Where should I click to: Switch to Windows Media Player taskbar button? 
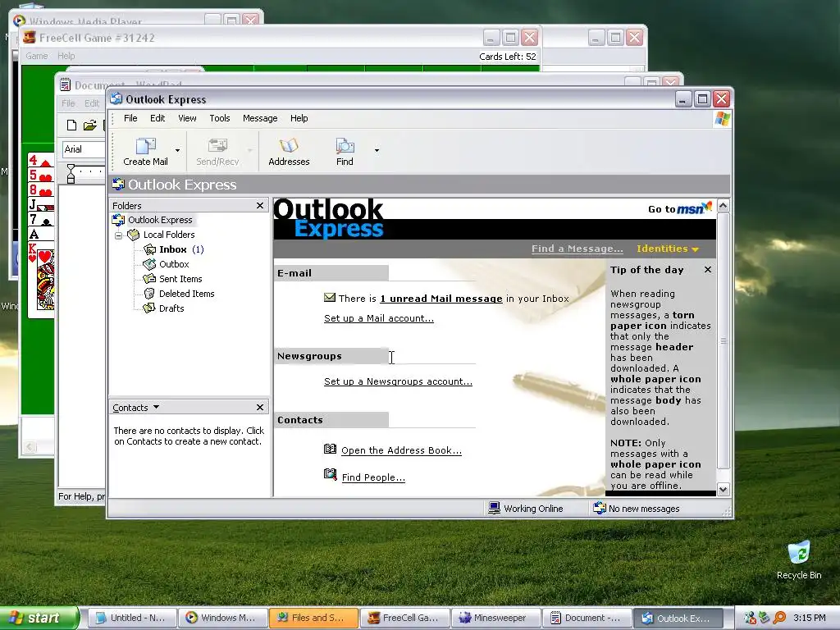pos(222,618)
